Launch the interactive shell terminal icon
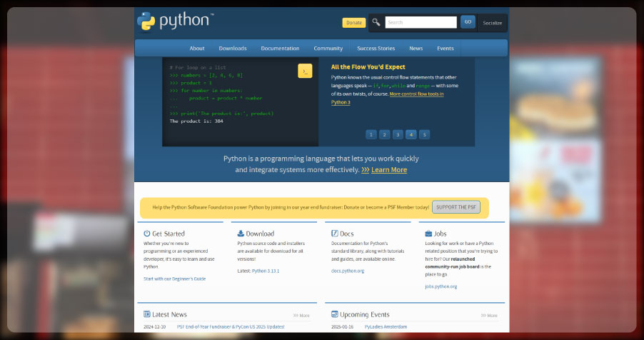Screen dimensions: 644x340 pos(305,71)
